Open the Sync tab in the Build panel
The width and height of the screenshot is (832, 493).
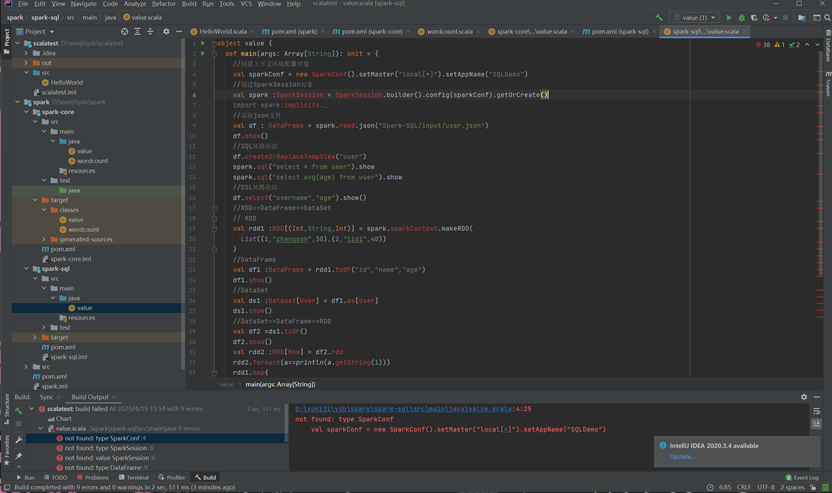coord(46,397)
